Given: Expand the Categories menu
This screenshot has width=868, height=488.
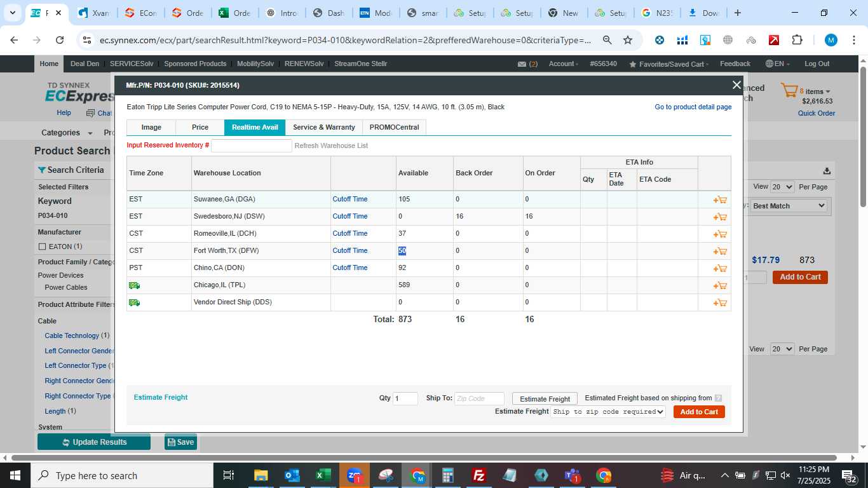Looking at the screenshot, I should pyautogui.click(x=66, y=133).
